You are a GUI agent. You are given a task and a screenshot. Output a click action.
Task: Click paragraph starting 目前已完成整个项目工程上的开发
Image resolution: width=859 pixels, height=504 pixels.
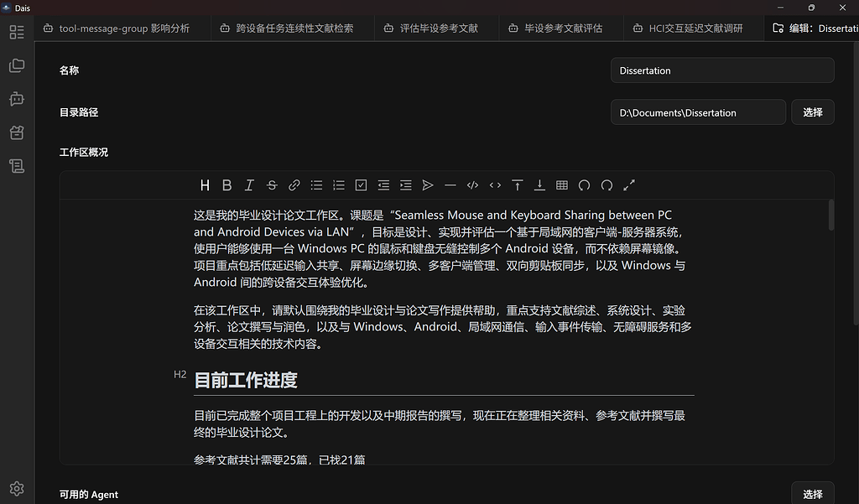click(440, 424)
